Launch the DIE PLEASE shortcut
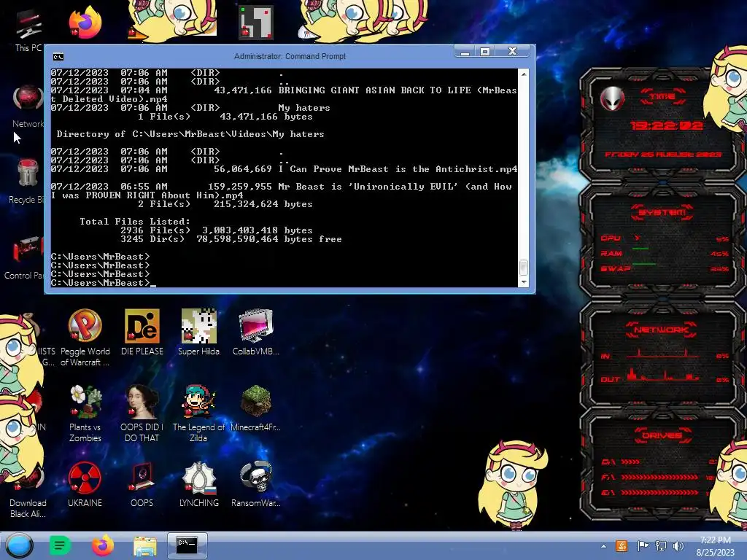Image resolution: width=747 pixels, height=560 pixels. (x=142, y=332)
